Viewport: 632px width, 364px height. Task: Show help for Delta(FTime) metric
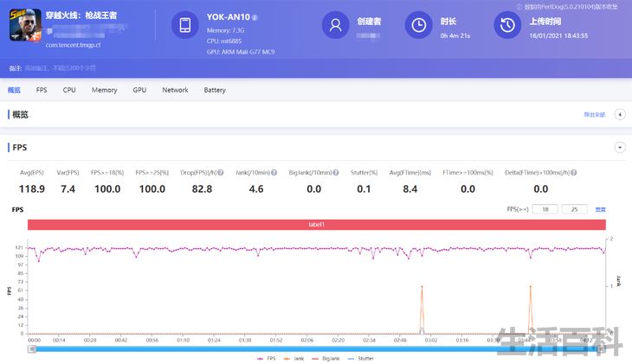(x=573, y=173)
